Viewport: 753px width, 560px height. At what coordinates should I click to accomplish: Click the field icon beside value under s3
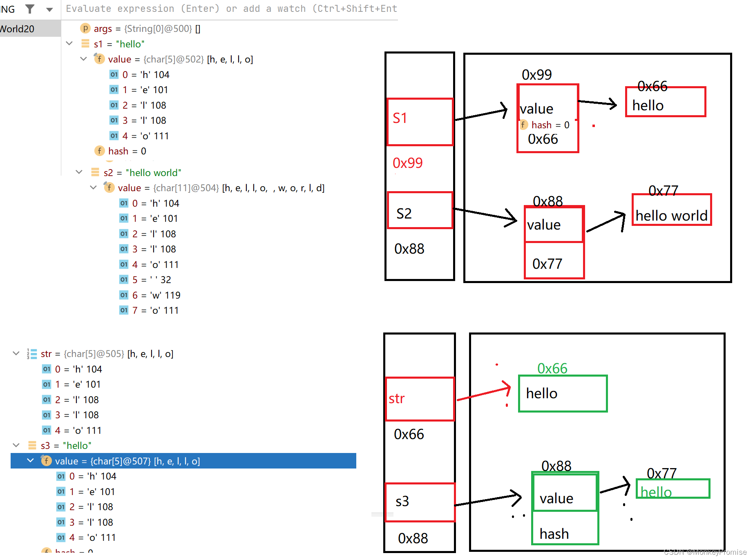[47, 461]
